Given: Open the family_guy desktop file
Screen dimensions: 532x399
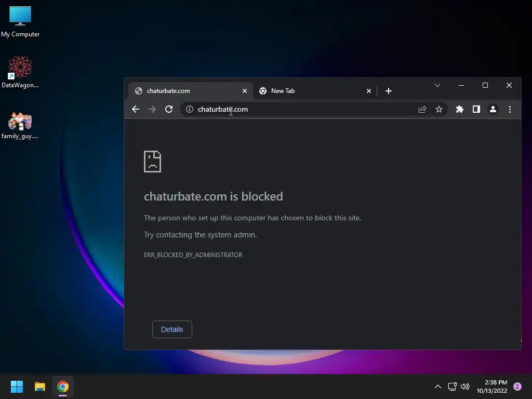Looking at the screenshot, I should [20, 126].
